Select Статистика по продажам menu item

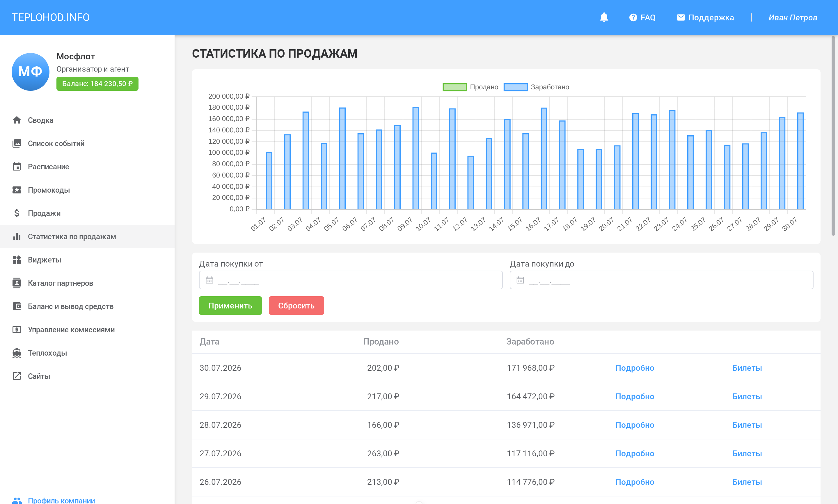[87, 236]
